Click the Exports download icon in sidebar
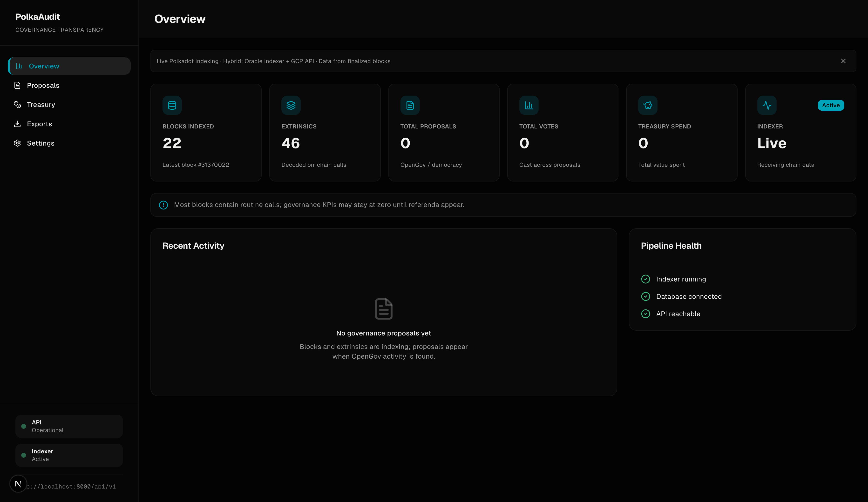 coord(17,124)
